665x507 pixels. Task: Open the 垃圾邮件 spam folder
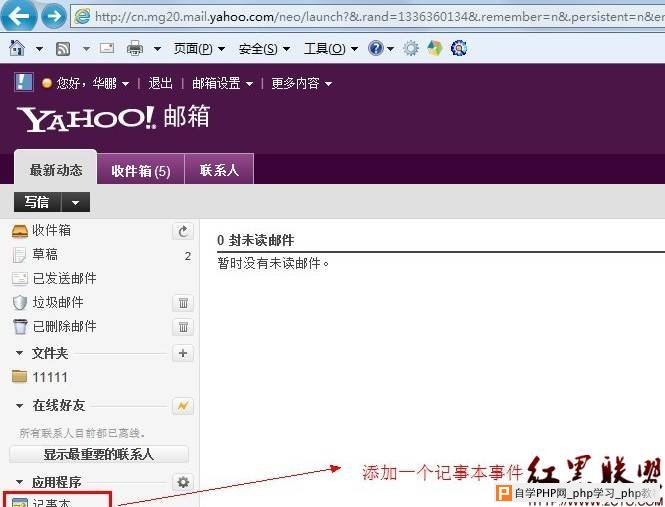[58, 303]
